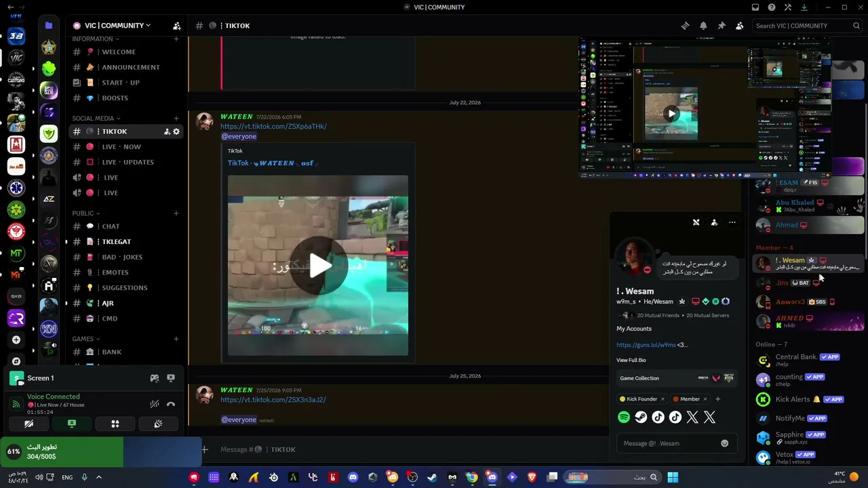
Task: Show pinned messages
Action: click(x=722, y=26)
